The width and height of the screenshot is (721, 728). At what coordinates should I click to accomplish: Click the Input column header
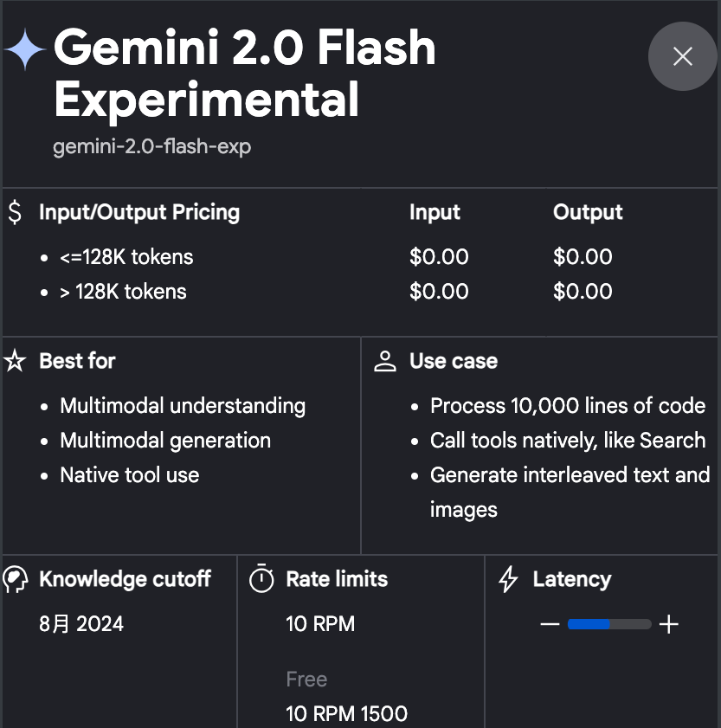tap(435, 212)
